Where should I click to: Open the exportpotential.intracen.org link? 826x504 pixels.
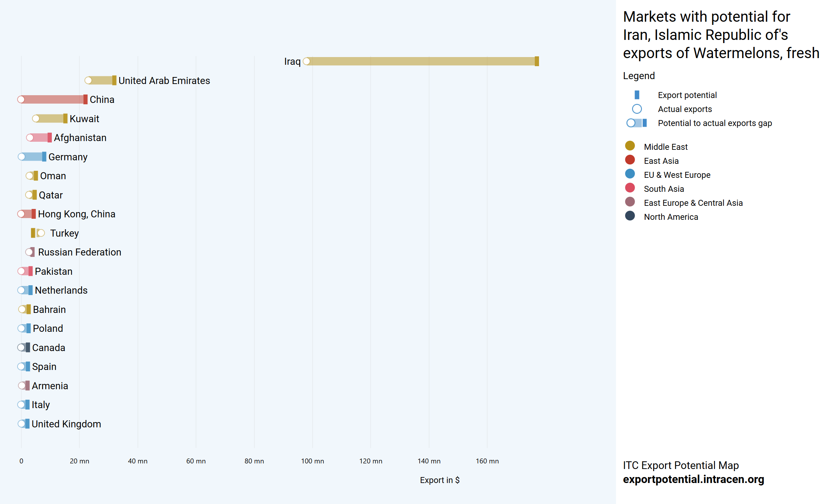693,479
